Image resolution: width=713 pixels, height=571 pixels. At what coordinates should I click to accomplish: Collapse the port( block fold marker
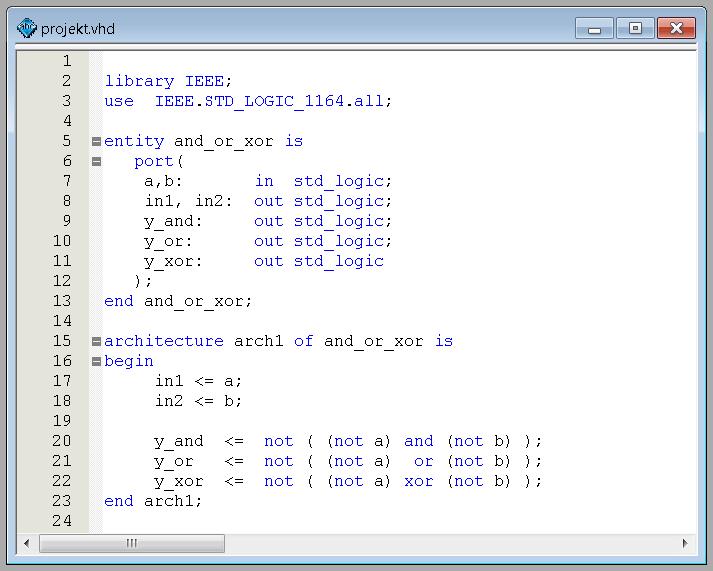(96, 161)
